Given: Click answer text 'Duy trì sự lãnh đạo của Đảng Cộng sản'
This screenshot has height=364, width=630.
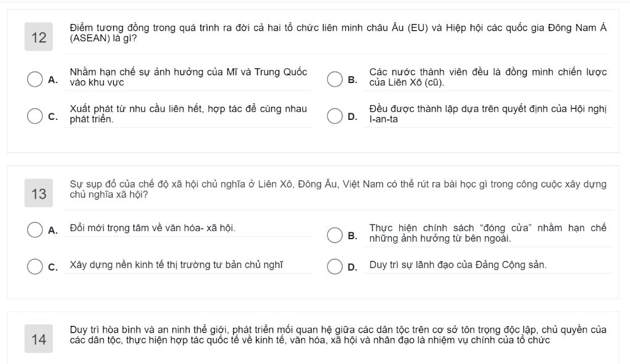Looking at the screenshot, I should pos(458,265).
